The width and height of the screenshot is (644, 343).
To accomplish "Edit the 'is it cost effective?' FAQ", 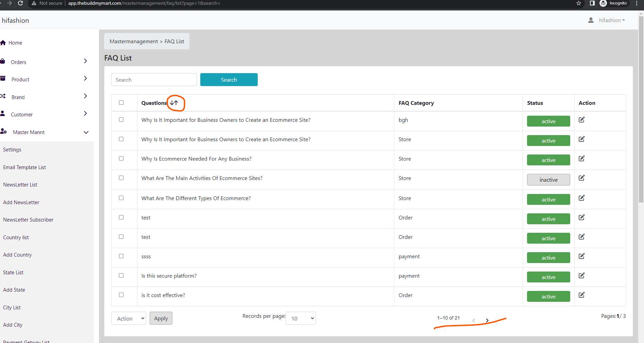I will 581,295.
